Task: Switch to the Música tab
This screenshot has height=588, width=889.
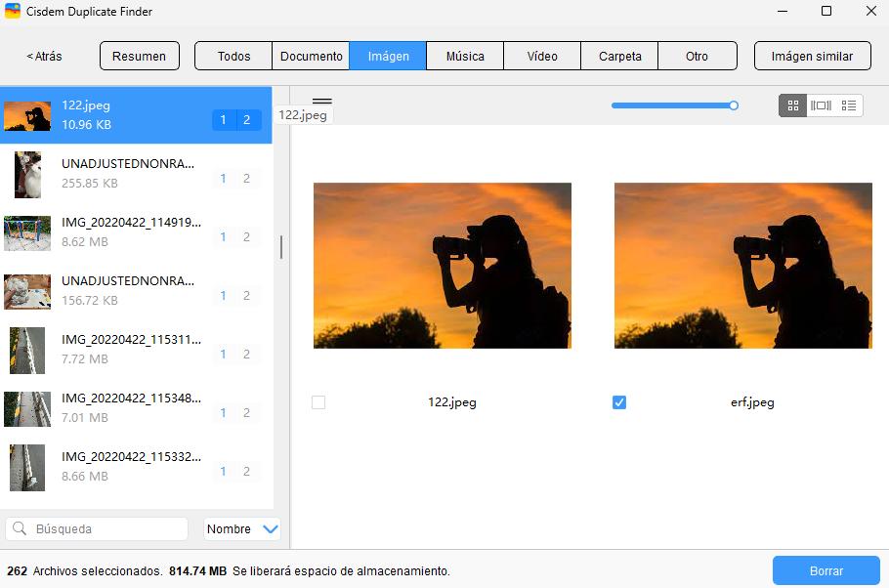Action: (465, 56)
